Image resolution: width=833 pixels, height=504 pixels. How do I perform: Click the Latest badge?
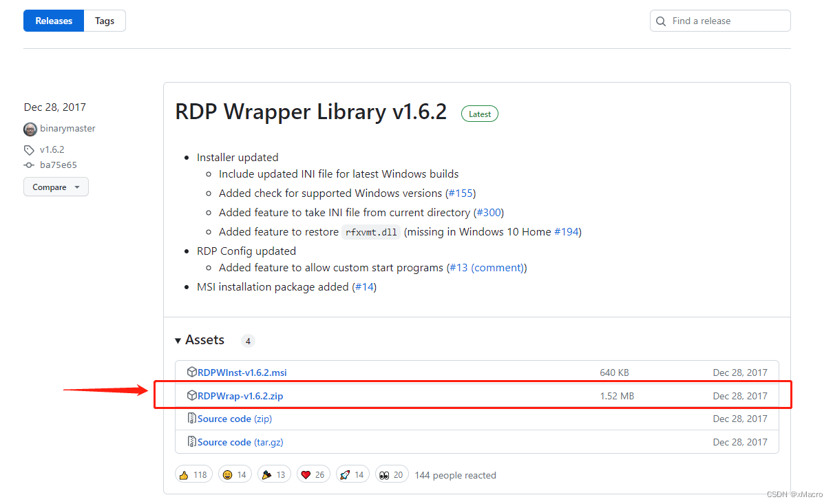(x=480, y=114)
